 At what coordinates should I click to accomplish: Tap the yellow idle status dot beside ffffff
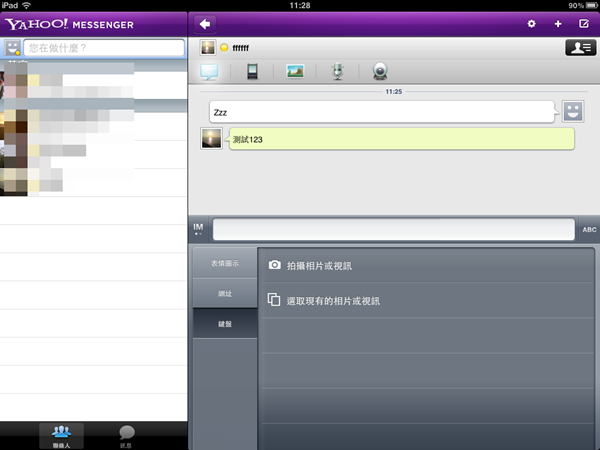[224, 47]
